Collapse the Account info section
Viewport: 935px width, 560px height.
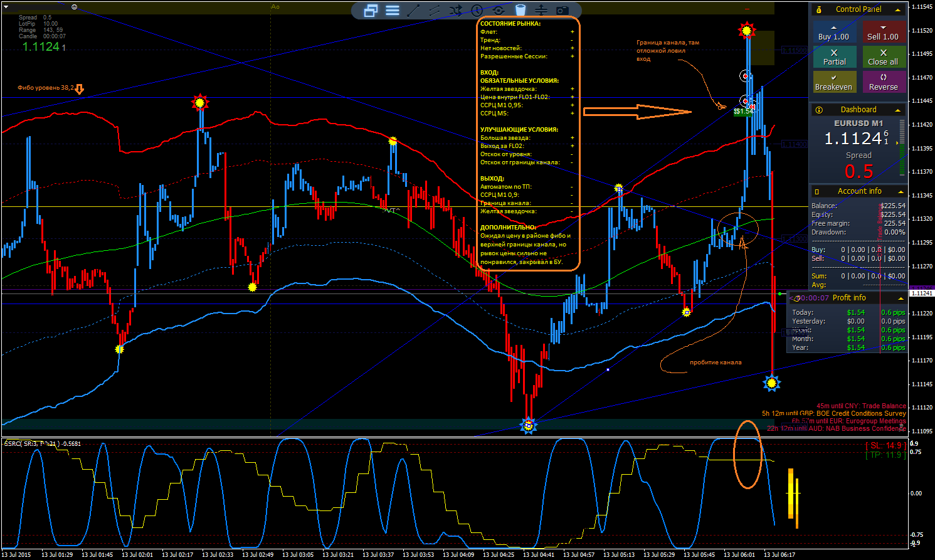[x=901, y=192]
